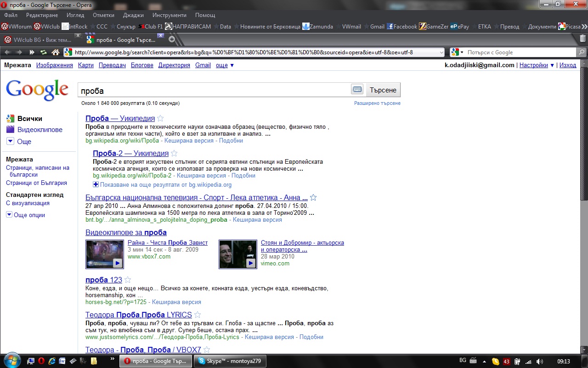Open the Picasa bookmark
Image resolution: width=588 pixels, height=368 pixels.
pyautogui.click(x=570, y=27)
